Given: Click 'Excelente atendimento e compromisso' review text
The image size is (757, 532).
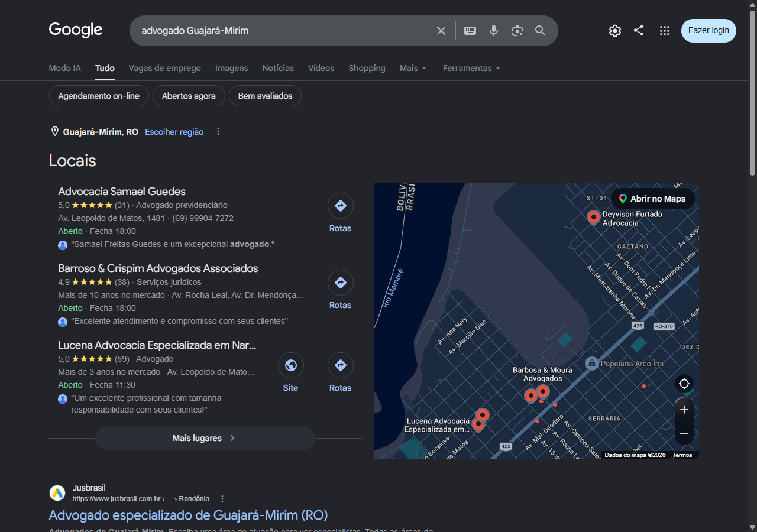Looking at the screenshot, I should 179,321.
